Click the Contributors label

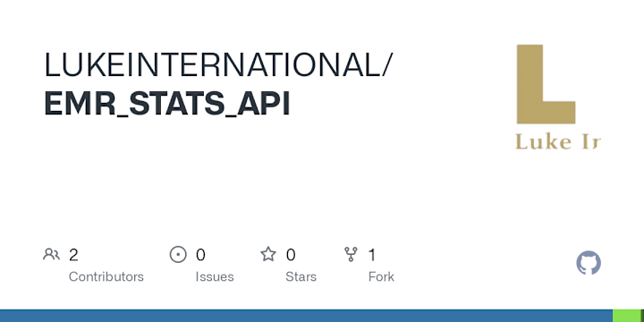coord(106,276)
